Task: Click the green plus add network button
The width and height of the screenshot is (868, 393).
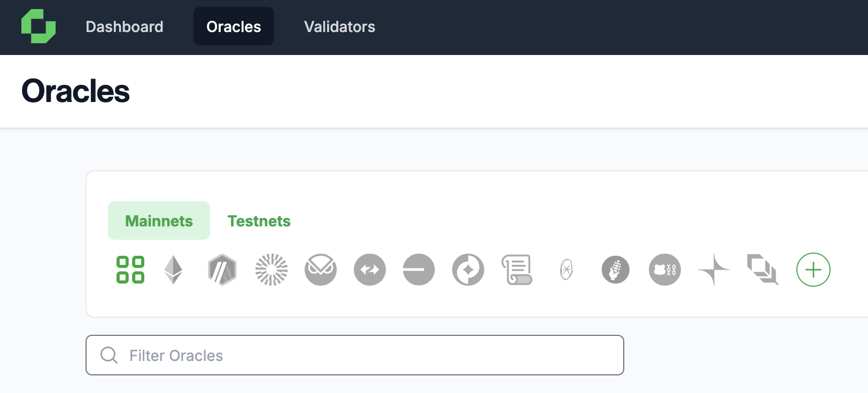Action: pos(813,270)
